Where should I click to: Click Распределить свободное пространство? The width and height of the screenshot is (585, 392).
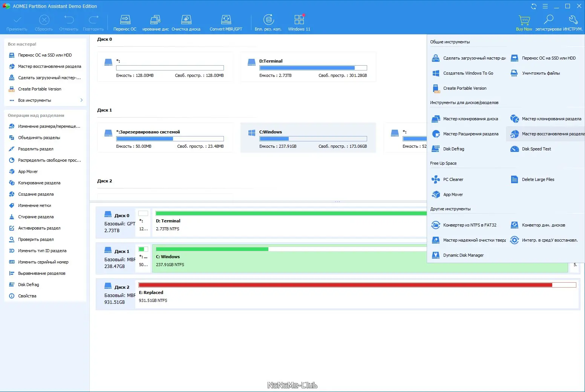coord(45,160)
